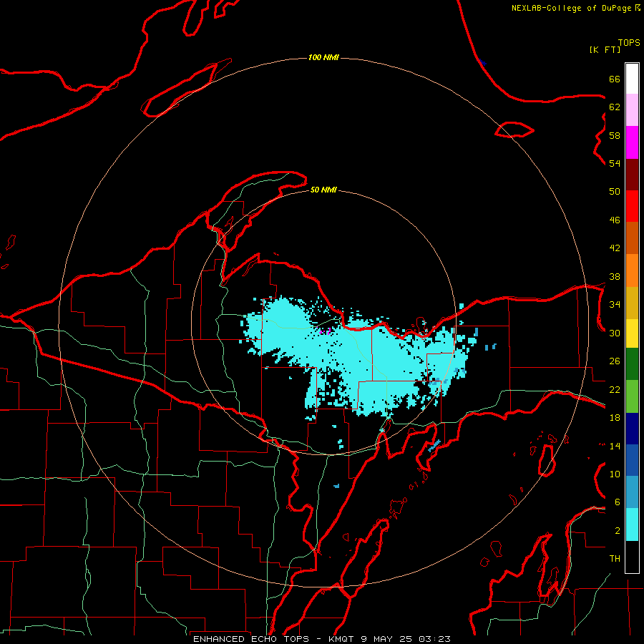The image size is (644, 644).
Task: Click the legend value "30"
Action: [615, 333]
